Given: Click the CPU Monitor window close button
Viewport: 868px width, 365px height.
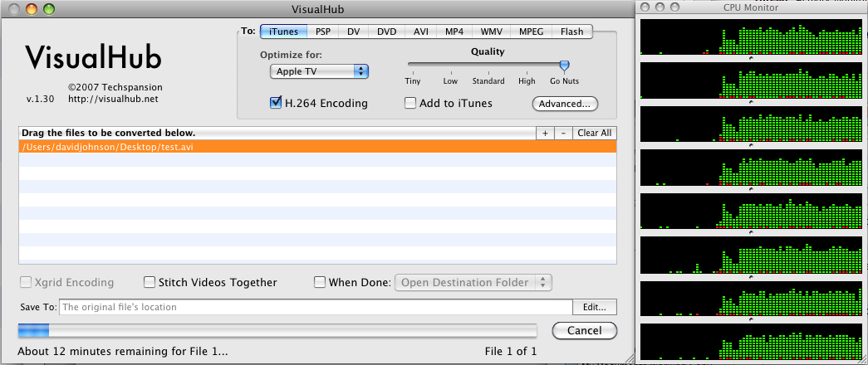Looking at the screenshot, I should (645, 7).
